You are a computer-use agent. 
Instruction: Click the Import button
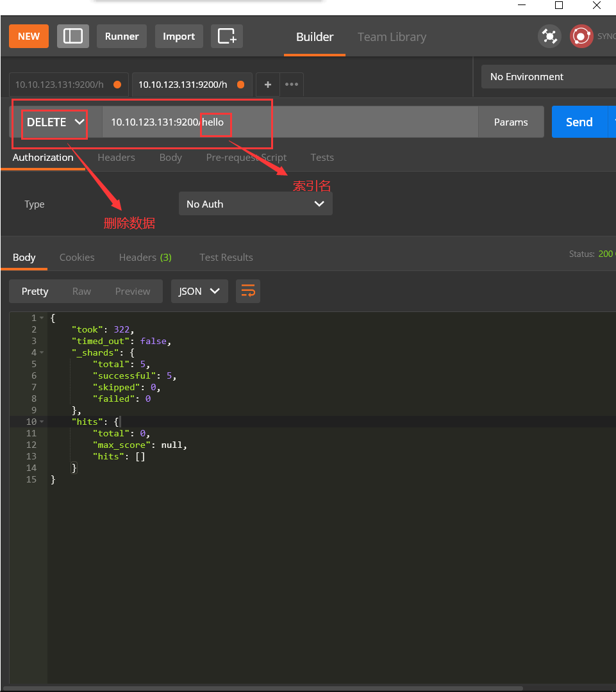pos(179,36)
